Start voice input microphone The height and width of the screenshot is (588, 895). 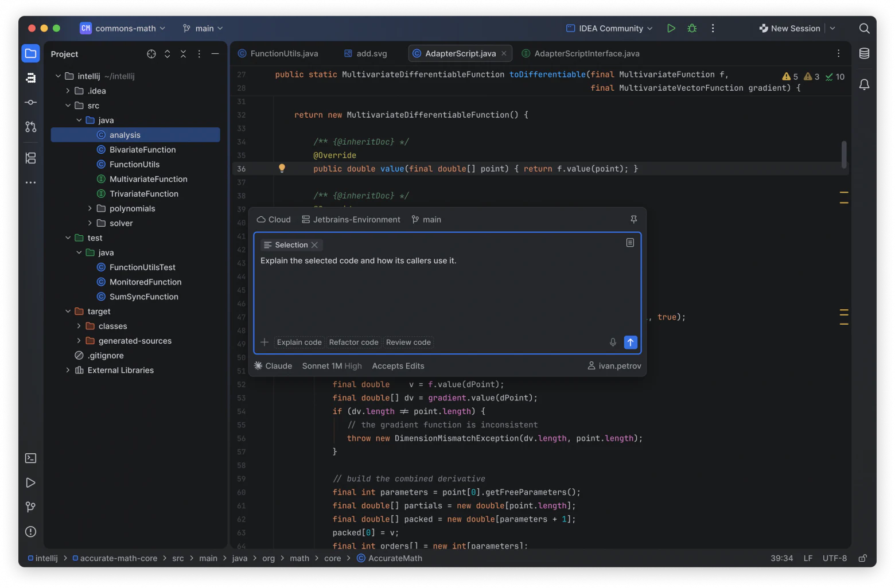click(x=613, y=342)
